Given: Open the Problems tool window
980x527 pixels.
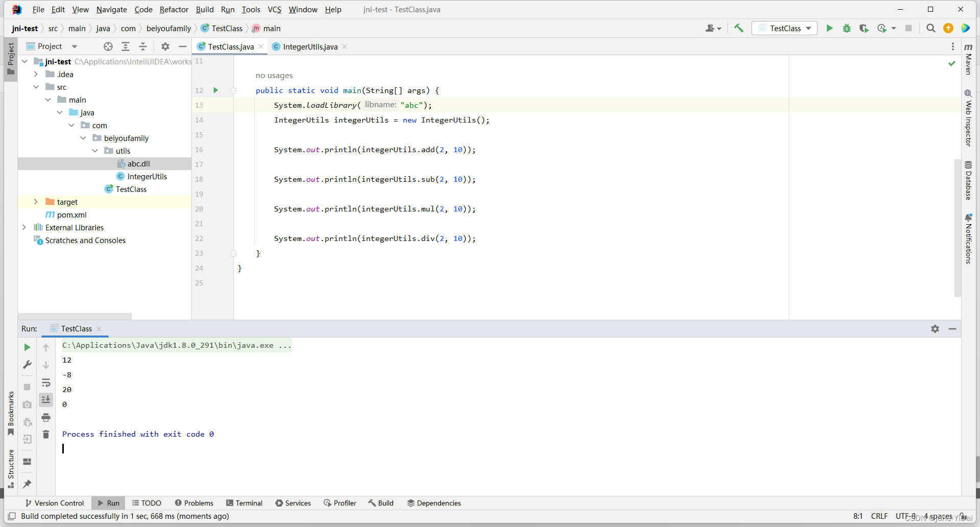Looking at the screenshot, I should (194, 503).
